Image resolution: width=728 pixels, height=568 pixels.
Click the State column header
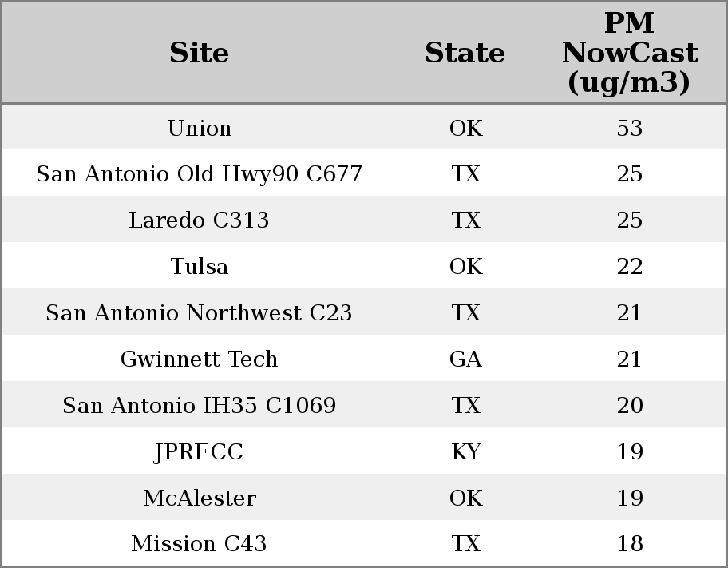[x=465, y=53]
